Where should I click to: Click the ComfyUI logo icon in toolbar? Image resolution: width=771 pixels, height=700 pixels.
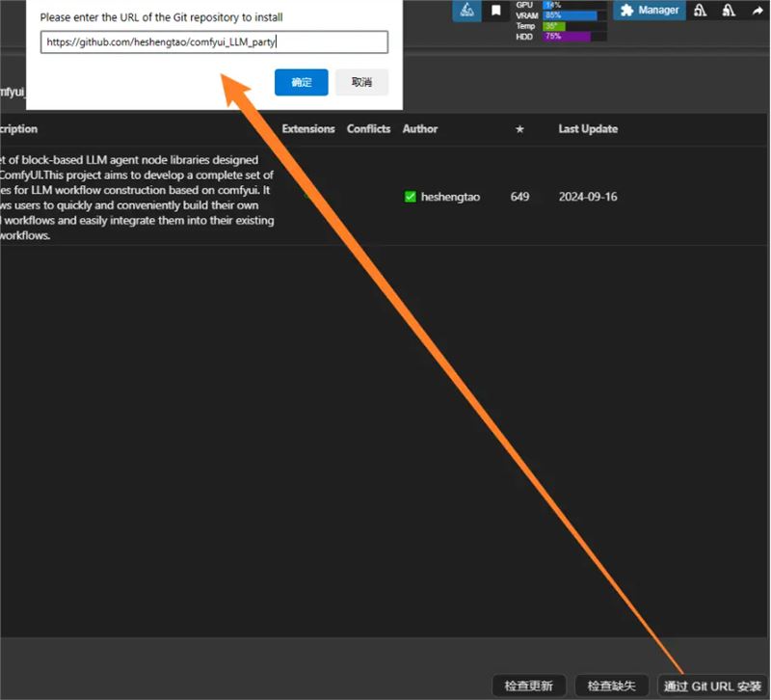point(466,11)
